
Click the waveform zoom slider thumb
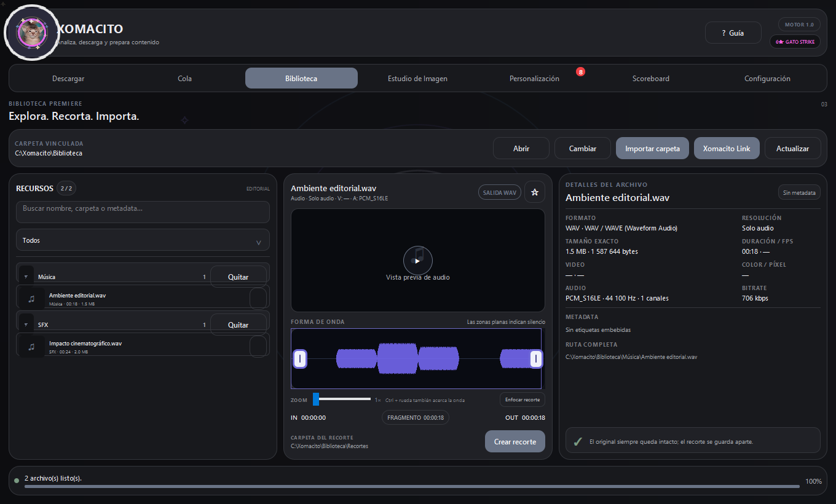(316, 400)
